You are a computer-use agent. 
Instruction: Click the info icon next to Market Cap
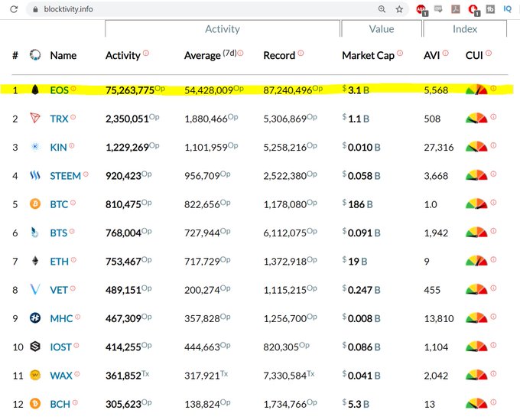point(400,53)
